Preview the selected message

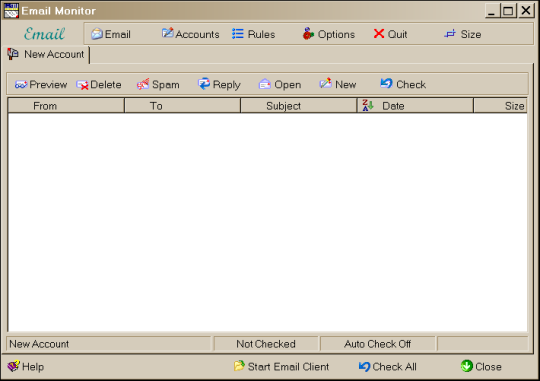point(41,84)
